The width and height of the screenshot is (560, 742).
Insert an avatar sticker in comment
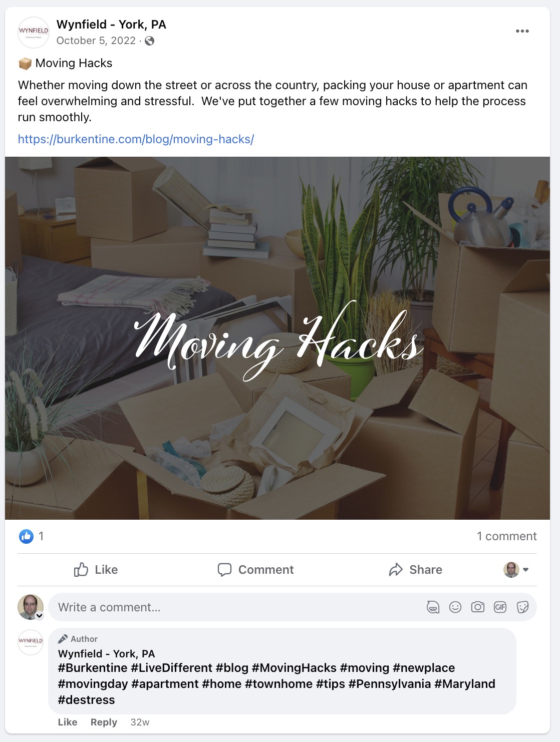tap(433, 607)
